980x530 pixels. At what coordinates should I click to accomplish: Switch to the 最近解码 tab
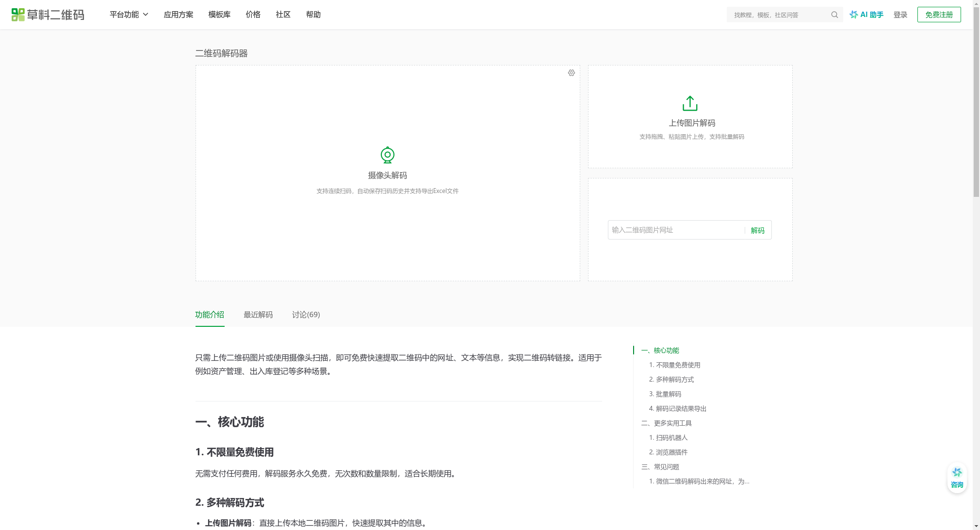[x=258, y=315]
